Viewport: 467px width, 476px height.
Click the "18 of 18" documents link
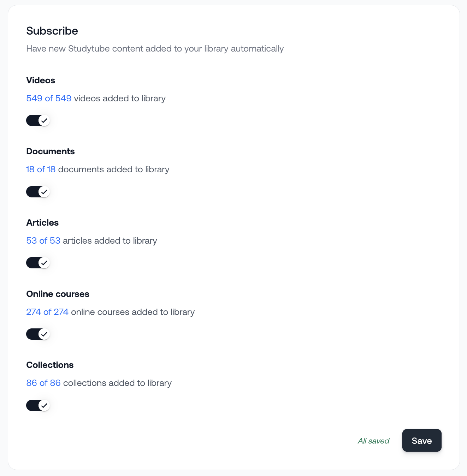[41, 169]
